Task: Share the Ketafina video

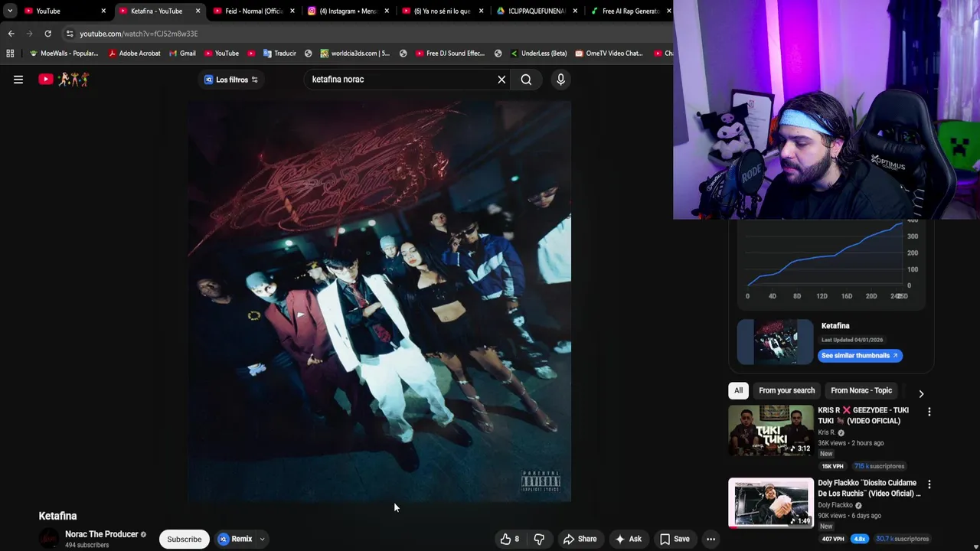Action: click(x=580, y=539)
